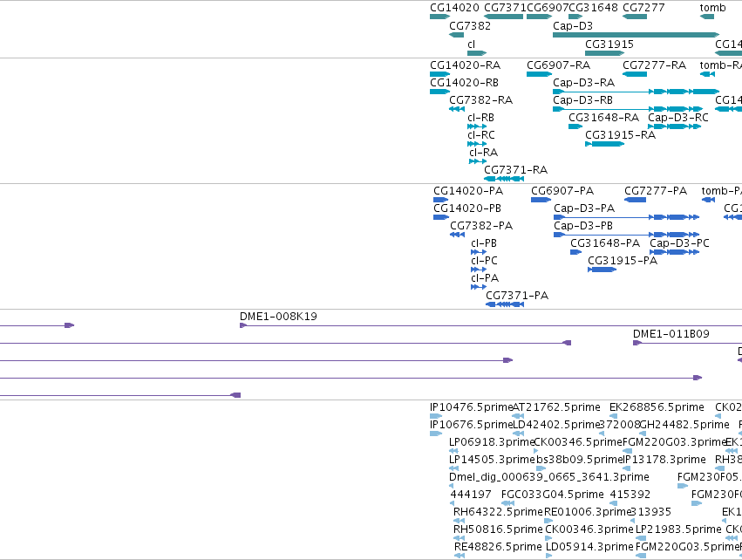Select the Cap-D3-RB transcript label
Viewport: 742px width, 560px height.
pyautogui.click(x=582, y=100)
